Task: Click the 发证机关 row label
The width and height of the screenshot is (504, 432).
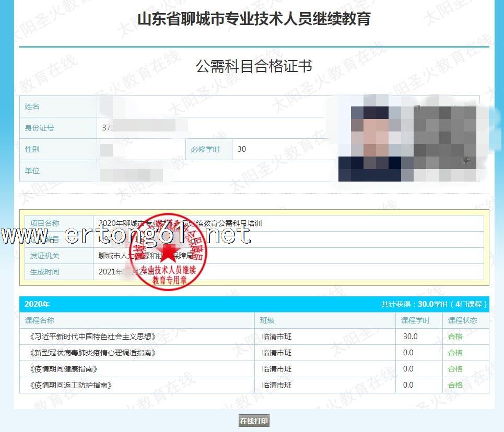Action: tap(45, 256)
